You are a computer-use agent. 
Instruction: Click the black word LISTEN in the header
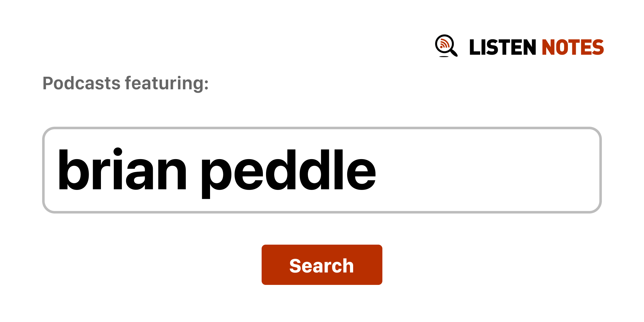(502, 47)
